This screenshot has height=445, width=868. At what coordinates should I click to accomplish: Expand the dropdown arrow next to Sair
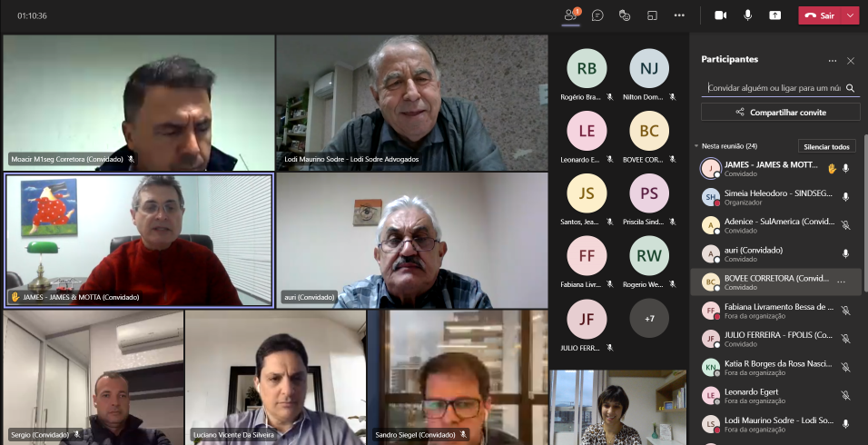pyautogui.click(x=850, y=15)
